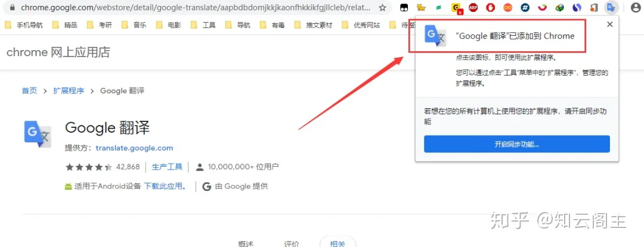Open the Office extension icon
Image resolution: width=644 pixels, height=247 pixels.
point(594,7)
